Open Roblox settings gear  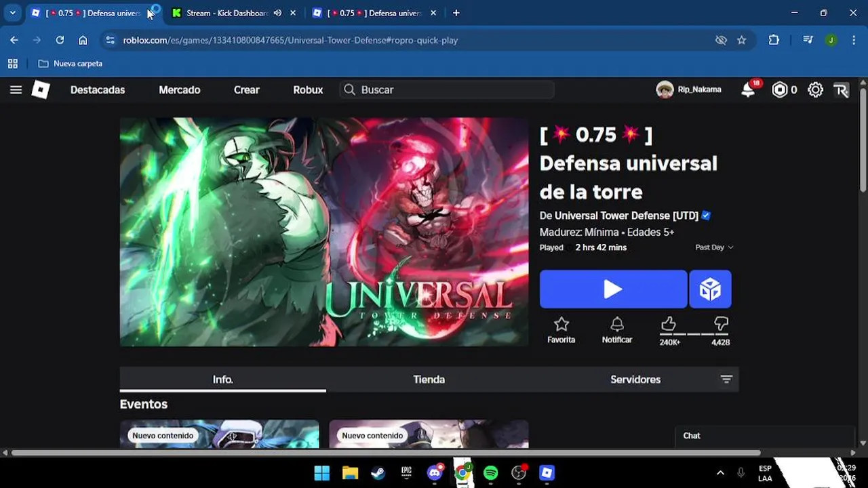tap(815, 89)
